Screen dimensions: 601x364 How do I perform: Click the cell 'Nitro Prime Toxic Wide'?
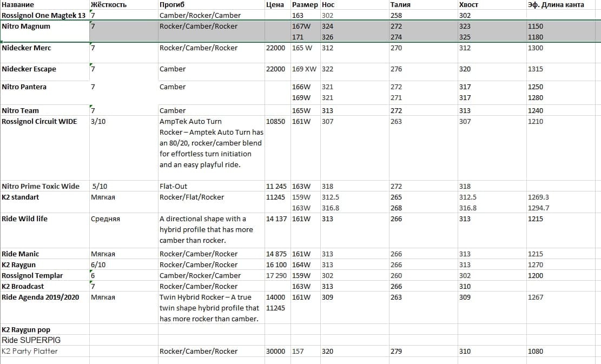45,186
